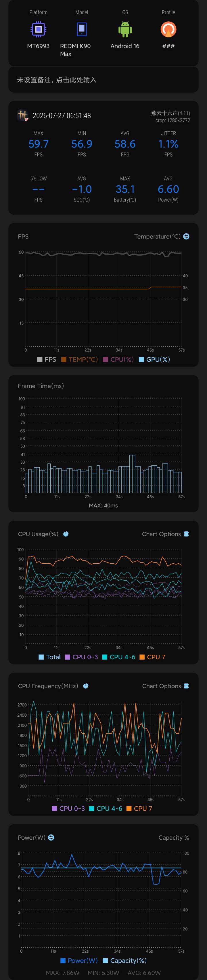Click the remark input field to add a note
The height and width of the screenshot is (980, 207).
tap(103, 80)
